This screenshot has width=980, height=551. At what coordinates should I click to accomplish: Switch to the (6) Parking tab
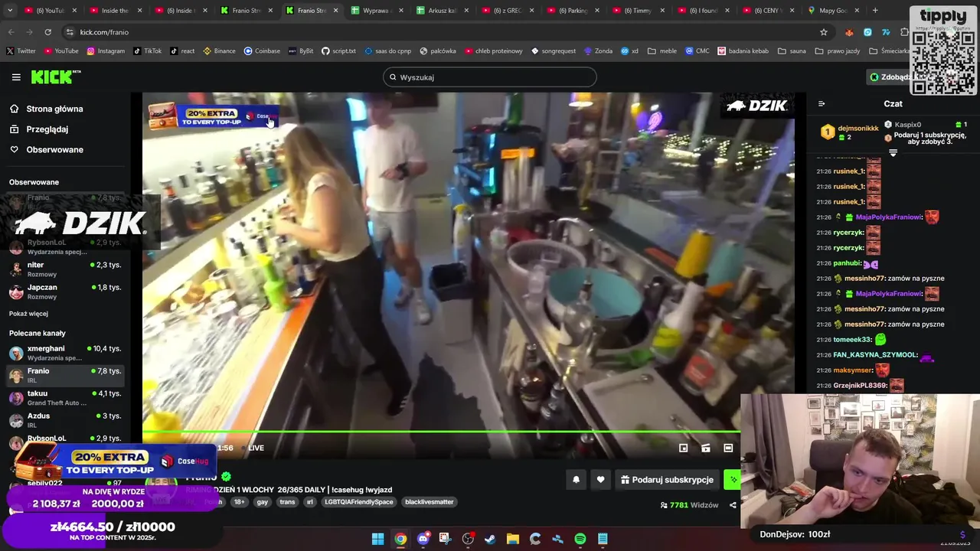(x=573, y=11)
